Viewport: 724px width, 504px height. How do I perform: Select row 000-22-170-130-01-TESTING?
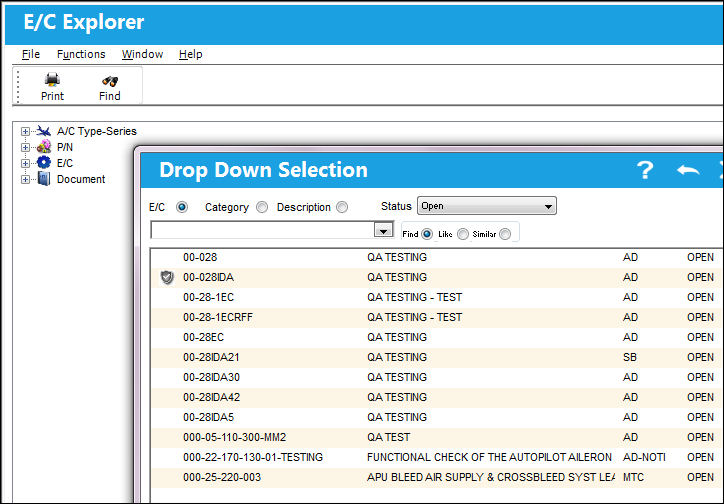tap(437, 457)
